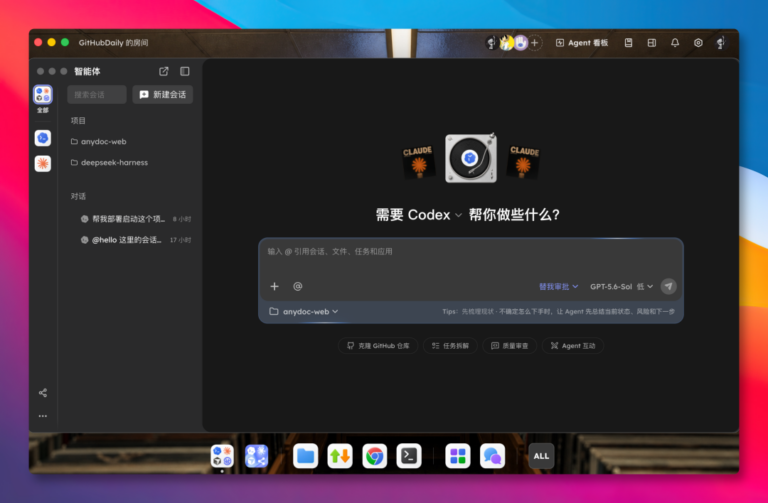Expand the Codex agent selector dropdown
This screenshot has height=503, width=768.
(434, 215)
